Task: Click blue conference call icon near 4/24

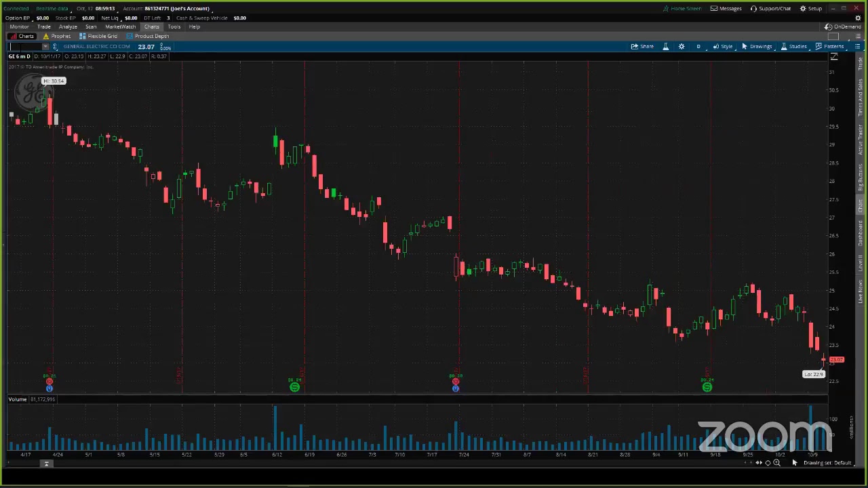Action: pos(49,389)
